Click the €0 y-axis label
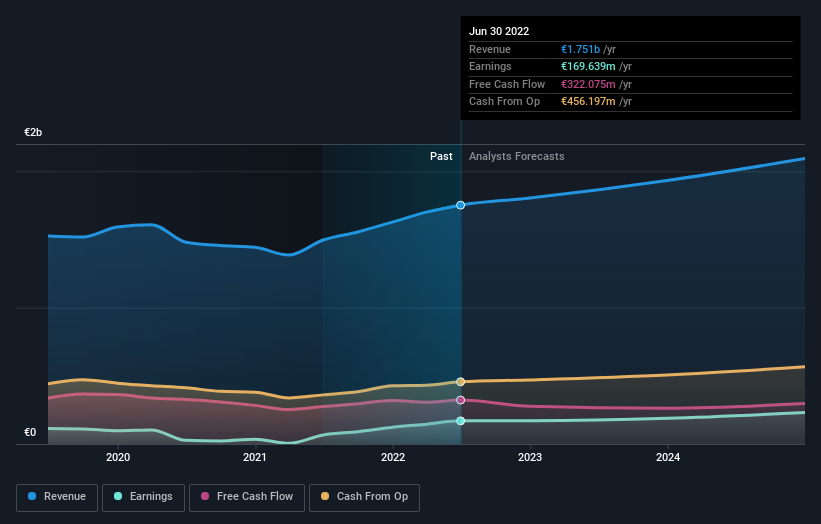This screenshot has width=821, height=524. click(30, 432)
